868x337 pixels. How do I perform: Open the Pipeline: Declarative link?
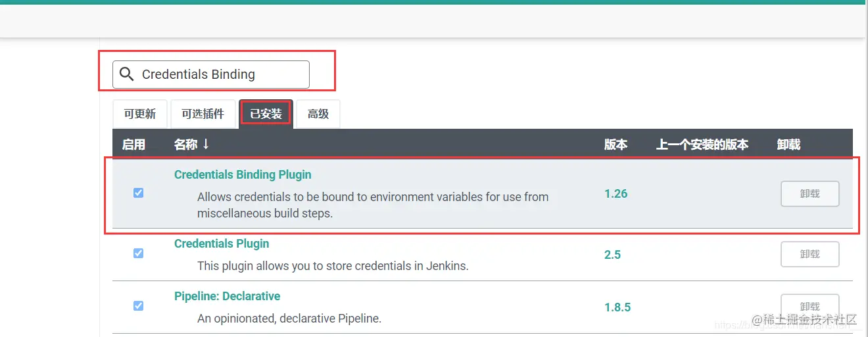(x=227, y=296)
